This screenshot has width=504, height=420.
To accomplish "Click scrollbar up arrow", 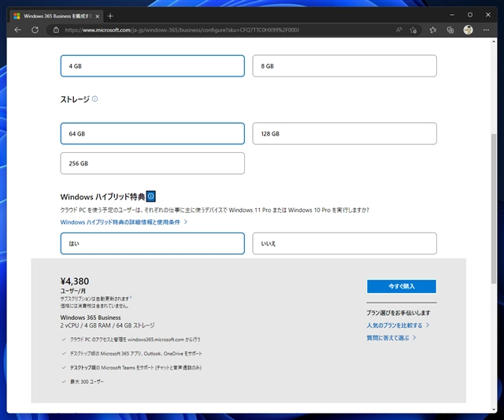I will coord(494,42).
